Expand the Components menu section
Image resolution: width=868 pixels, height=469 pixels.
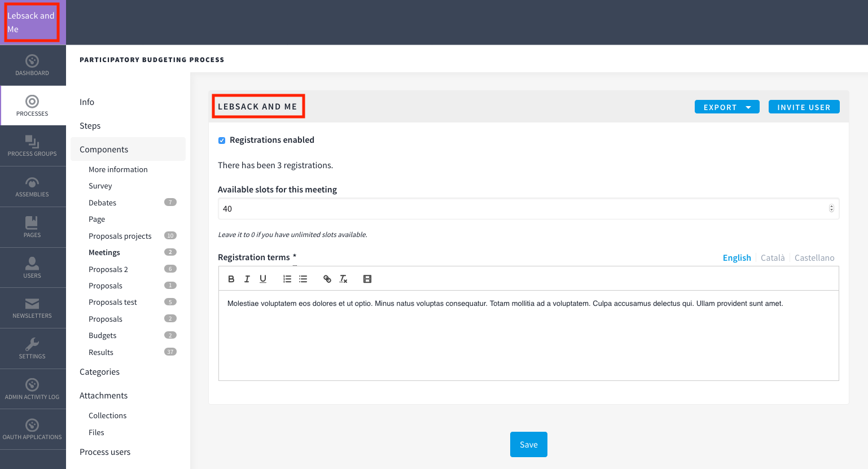click(104, 150)
